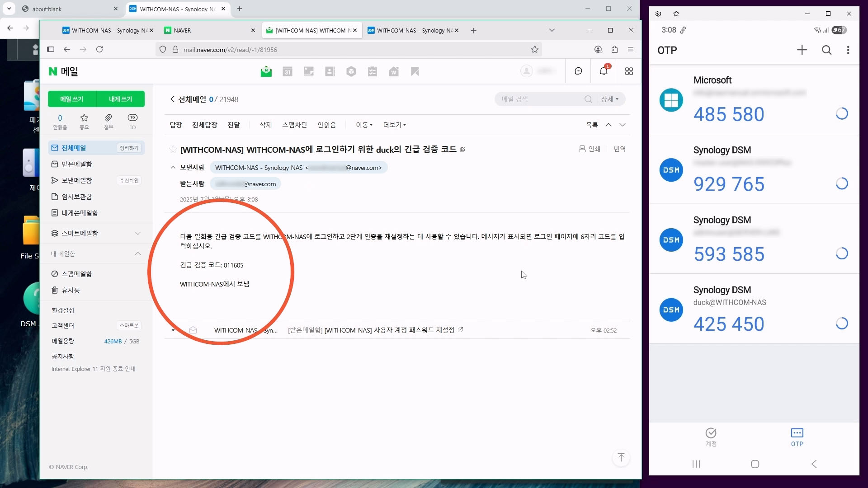Bookmark the page with star icon
Screen dimensions: 868x488
click(x=535, y=50)
